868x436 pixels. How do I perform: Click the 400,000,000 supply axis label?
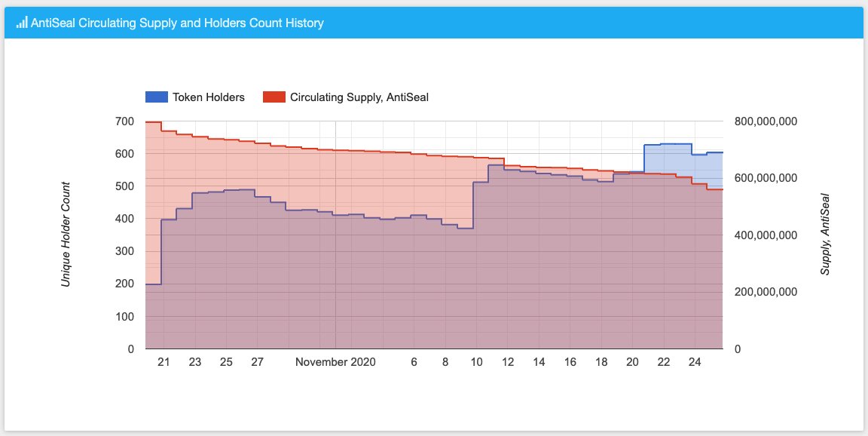(766, 235)
